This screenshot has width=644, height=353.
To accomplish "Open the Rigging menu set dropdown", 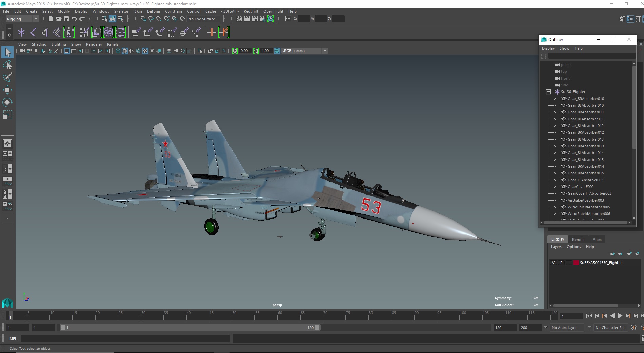I will tap(22, 19).
